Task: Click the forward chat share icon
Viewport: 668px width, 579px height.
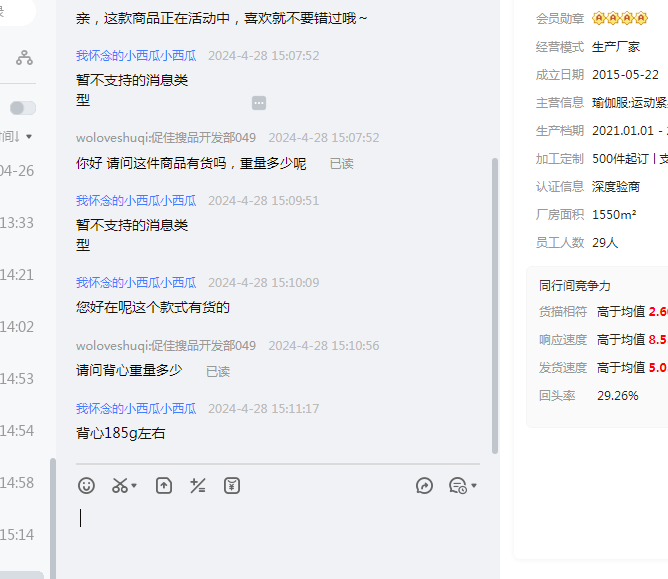Action: pos(424,486)
